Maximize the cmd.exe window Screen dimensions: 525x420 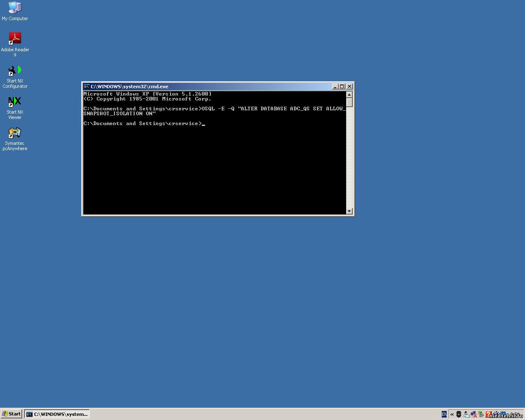tap(342, 87)
